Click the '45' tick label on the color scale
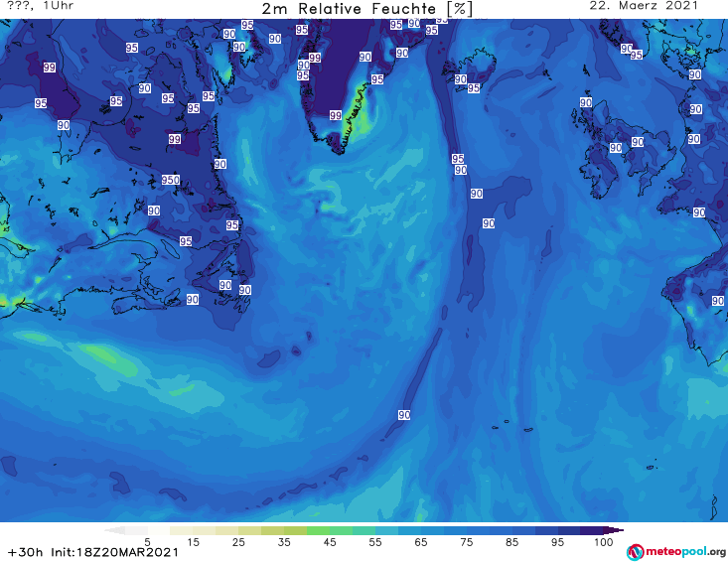Screen dimensions: 728x562 [330, 541]
